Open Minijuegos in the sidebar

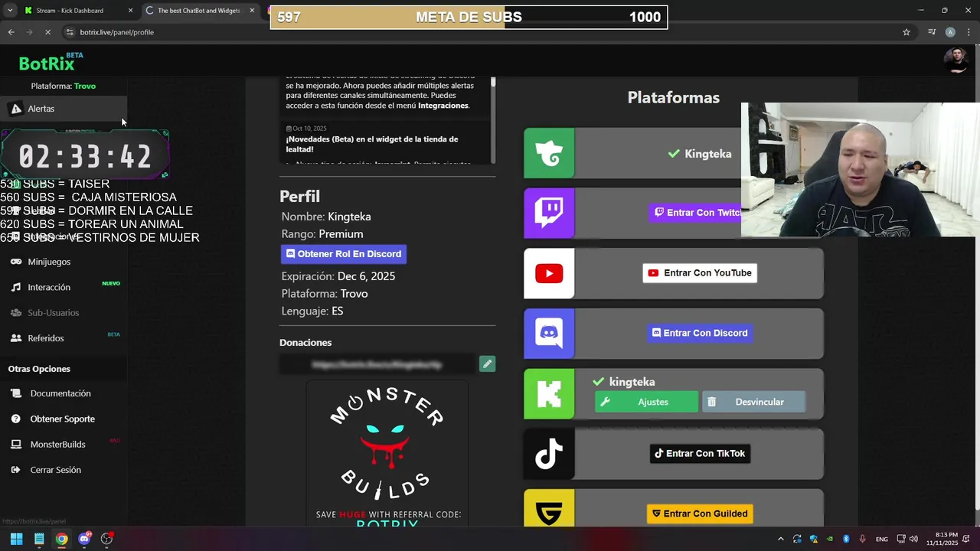click(x=64, y=262)
